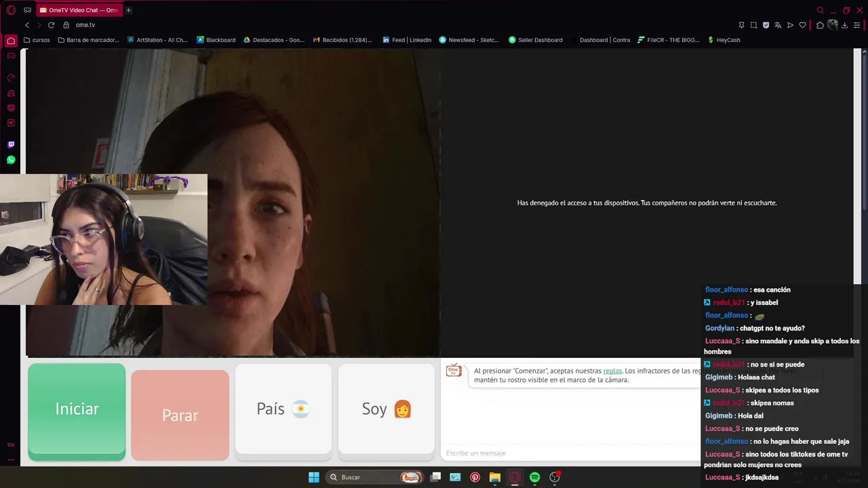Open the extensions cube icon
Screen dimensions: 868x488
(820, 25)
